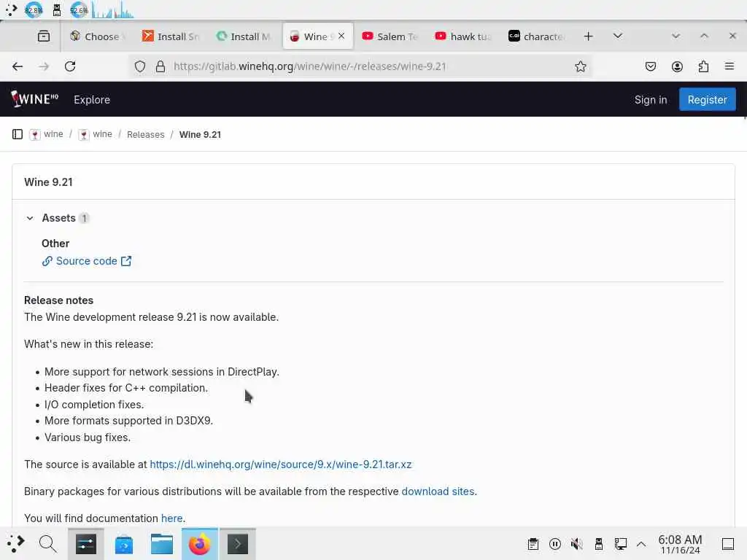This screenshot has height=560, width=747.
Task: Select 'Release notes' heading text
Action: (58, 300)
